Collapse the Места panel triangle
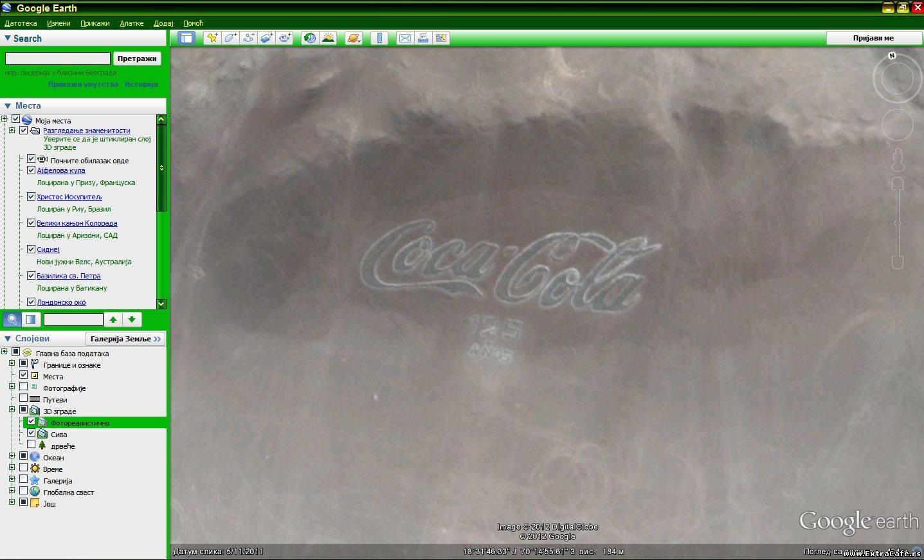This screenshot has height=560, width=924. point(8,105)
